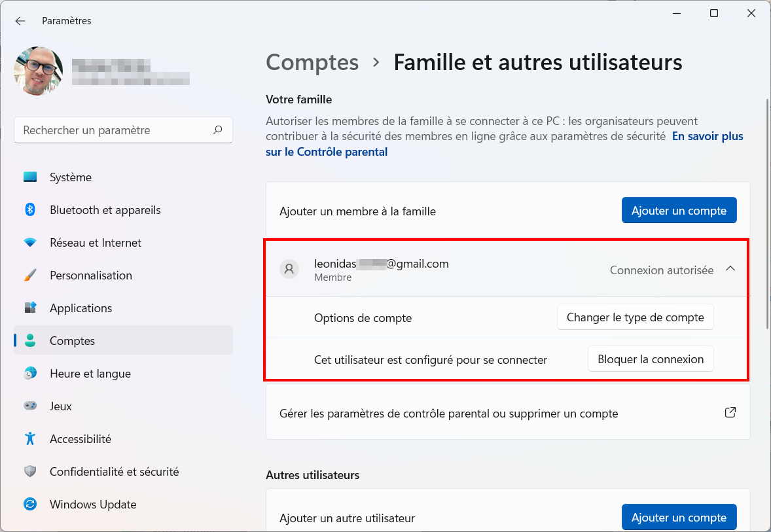This screenshot has width=771, height=532.
Task: Open the Système settings icon
Action: click(x=30, y=177)
